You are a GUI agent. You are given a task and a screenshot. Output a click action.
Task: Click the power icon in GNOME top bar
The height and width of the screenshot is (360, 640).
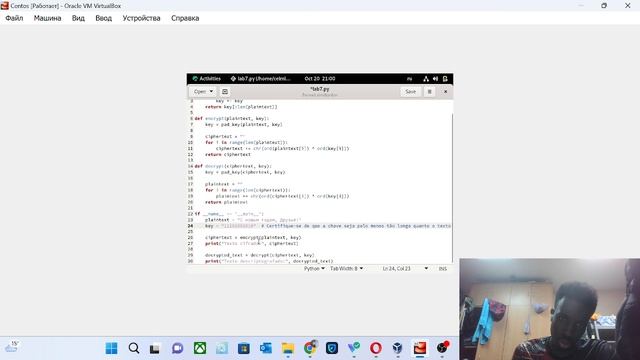click(445, 79)
